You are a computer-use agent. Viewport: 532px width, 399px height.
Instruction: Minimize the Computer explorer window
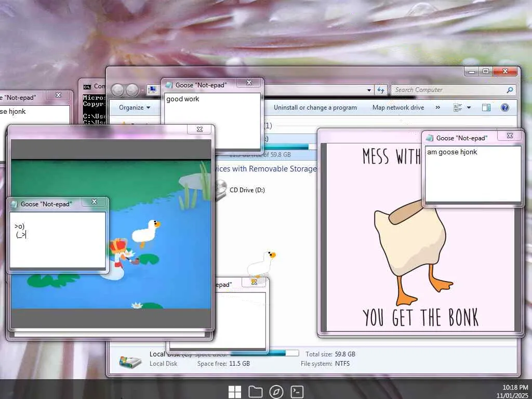pyautogui.click(x=472, y=71)
